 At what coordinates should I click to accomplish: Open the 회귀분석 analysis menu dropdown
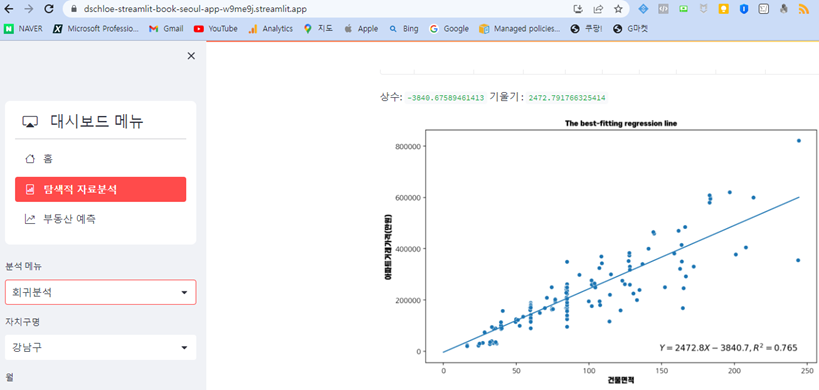pyautogui.click(x=100, y=292)
